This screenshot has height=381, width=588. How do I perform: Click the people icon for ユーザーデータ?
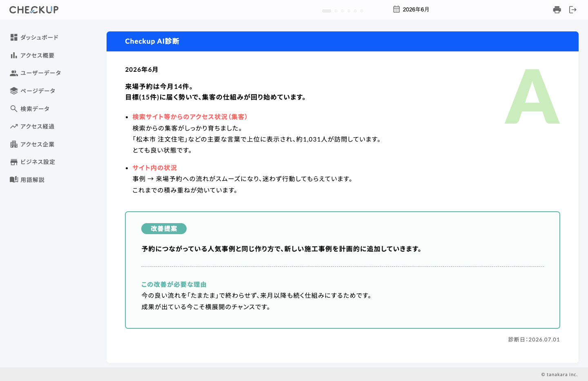pos(14,73)
